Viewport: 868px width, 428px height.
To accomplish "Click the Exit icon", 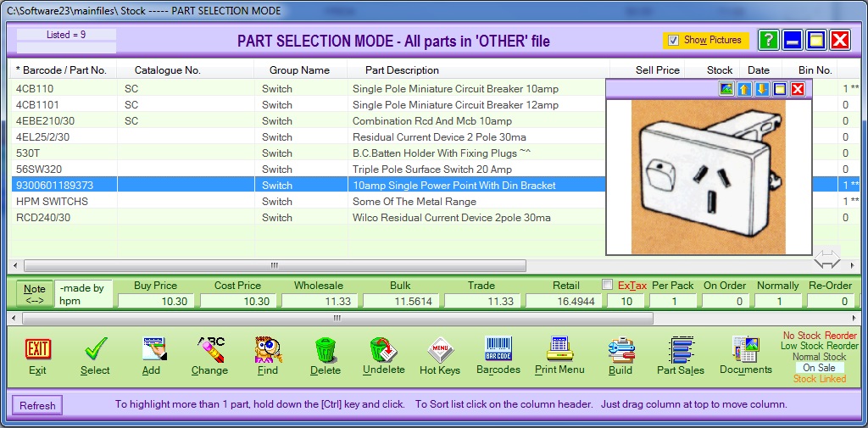I will 37,349.
